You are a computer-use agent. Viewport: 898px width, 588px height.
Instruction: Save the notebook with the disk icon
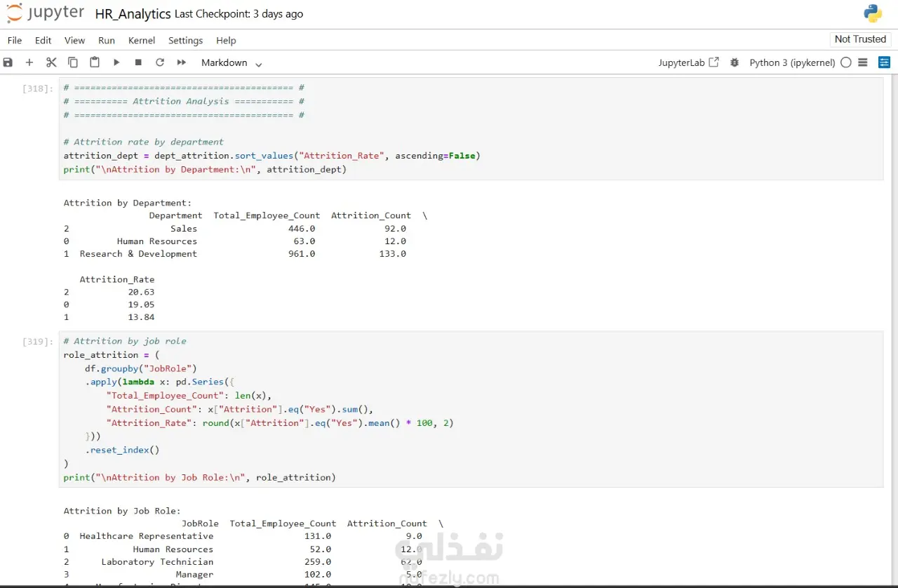tap(8, 62)
